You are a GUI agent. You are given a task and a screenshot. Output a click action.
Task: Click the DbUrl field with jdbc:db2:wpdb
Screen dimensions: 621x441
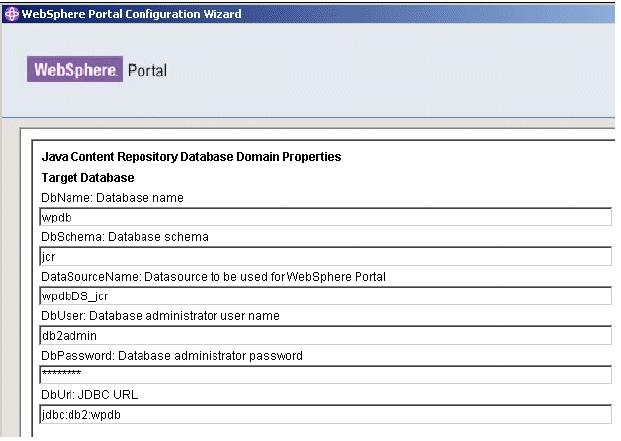pos(326,414)
